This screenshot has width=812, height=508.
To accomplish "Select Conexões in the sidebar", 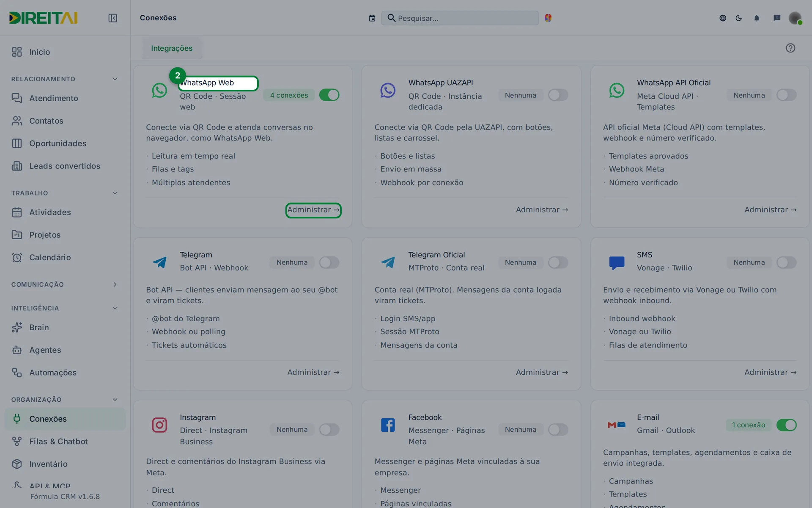I will [65, 419].
